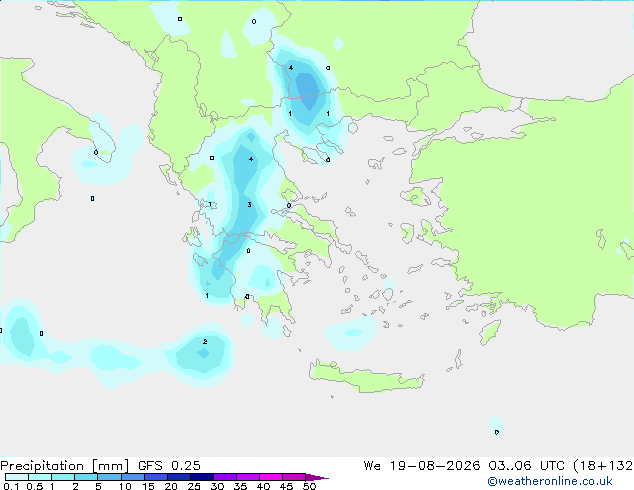Click the '50' legend scale label

309,486
